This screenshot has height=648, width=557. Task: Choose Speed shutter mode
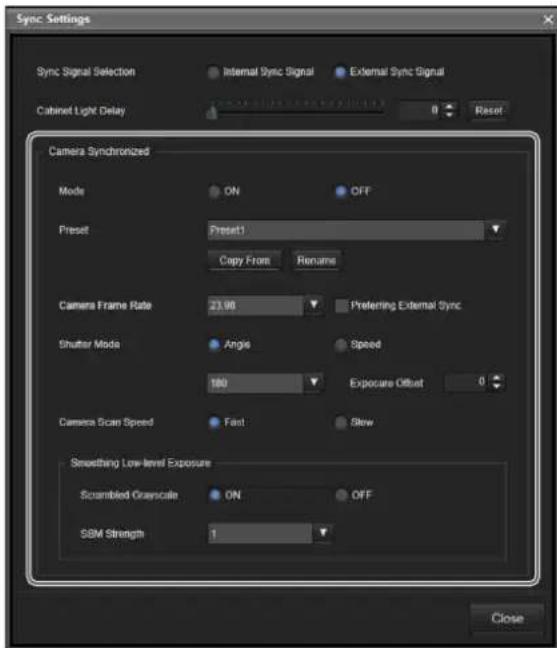pyautogui.click(x=340, y=345)
